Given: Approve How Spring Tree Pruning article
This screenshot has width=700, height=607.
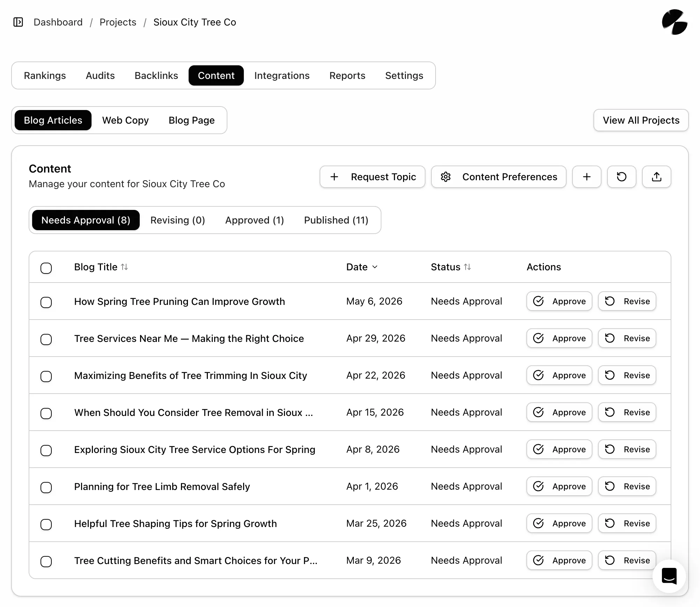Looking at the screenshot, I should click(559, 301).
